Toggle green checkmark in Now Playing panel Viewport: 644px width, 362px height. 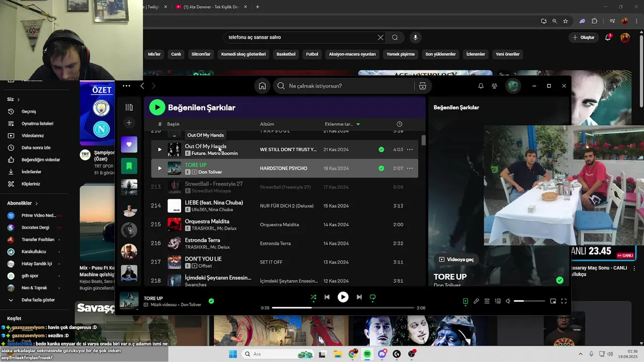coord(559,280)
